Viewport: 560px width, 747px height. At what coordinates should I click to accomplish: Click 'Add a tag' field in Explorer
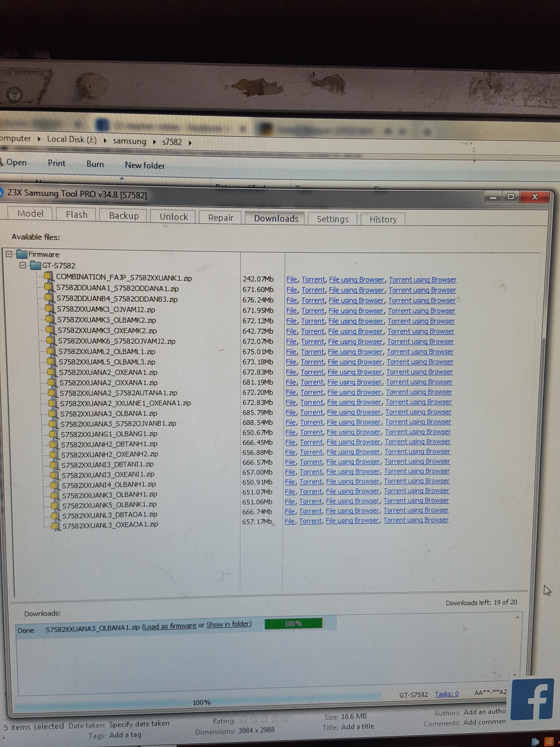(x=125, y=735)
